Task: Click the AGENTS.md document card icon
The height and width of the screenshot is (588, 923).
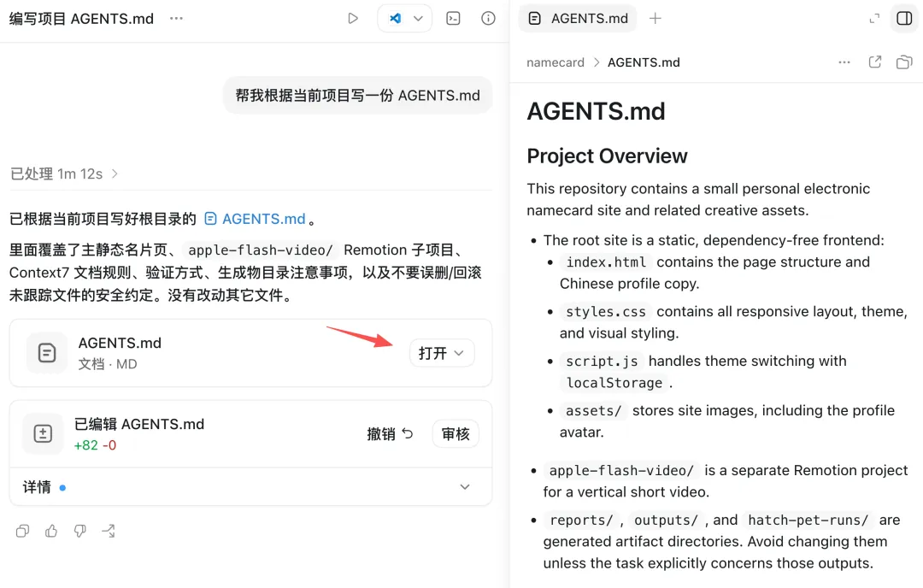Action: coord(47,353)
